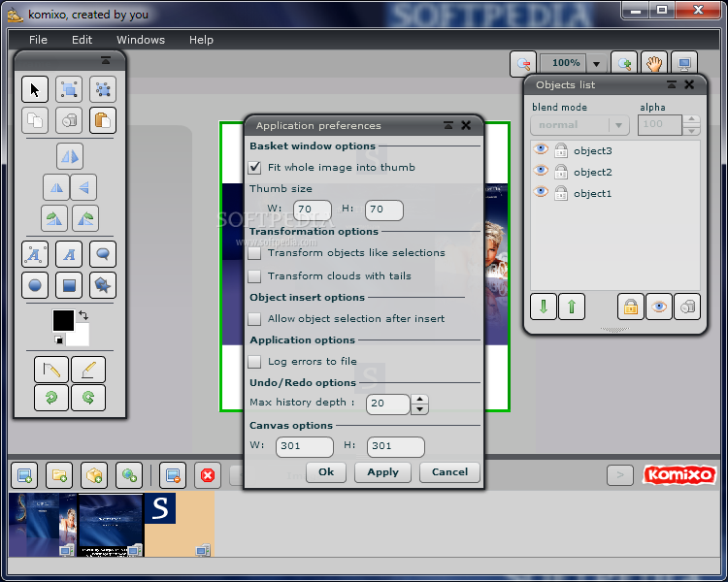
Task: Toggle visibility eye of object1
Action: [541, 192]
